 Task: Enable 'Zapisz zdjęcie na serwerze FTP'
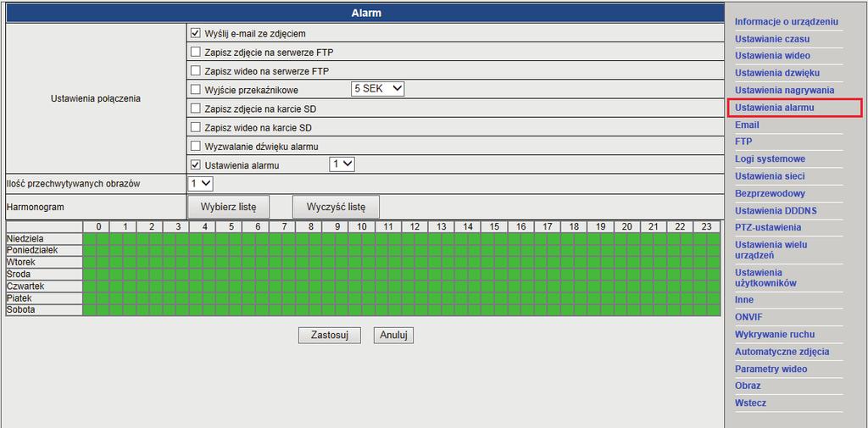195,52
